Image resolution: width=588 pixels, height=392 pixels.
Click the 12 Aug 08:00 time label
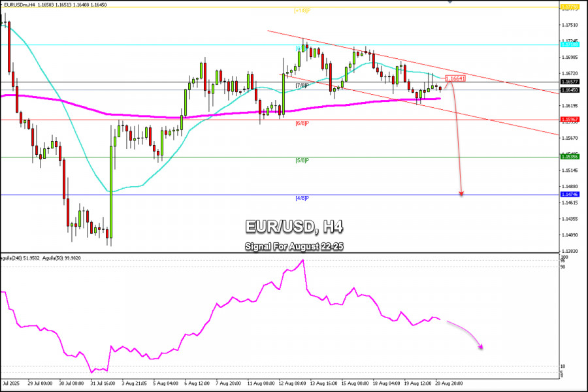[292, 384]
